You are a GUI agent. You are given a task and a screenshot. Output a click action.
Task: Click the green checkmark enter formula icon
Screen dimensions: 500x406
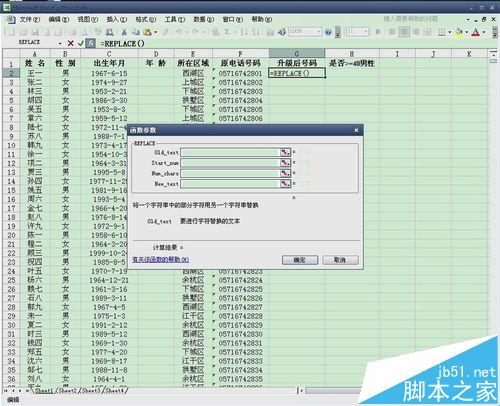[80, 43]
